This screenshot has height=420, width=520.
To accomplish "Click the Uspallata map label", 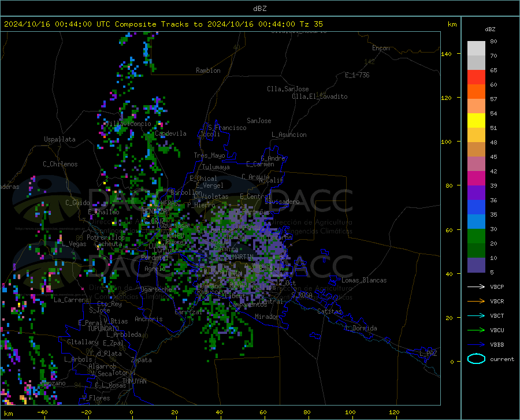I will [60, 139].
